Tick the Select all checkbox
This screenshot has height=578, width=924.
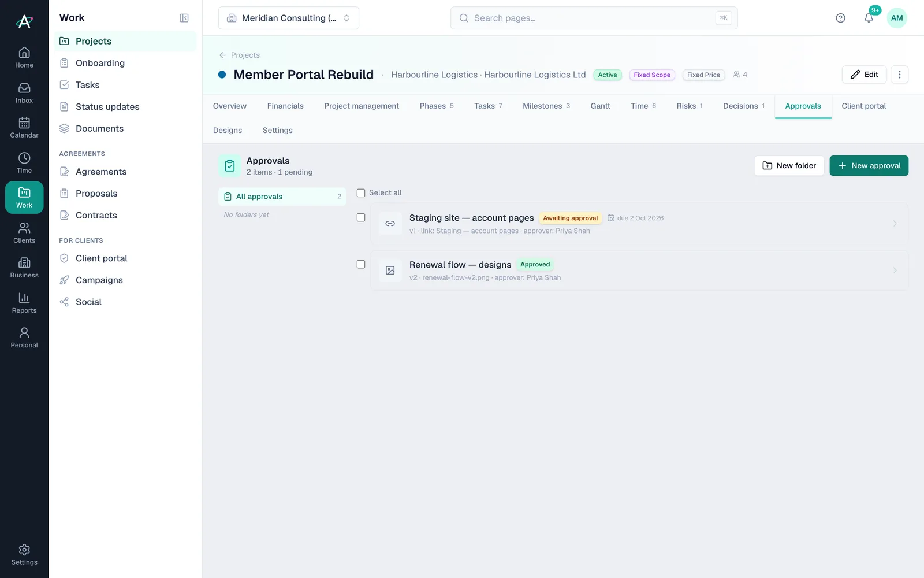click(361, 193)
